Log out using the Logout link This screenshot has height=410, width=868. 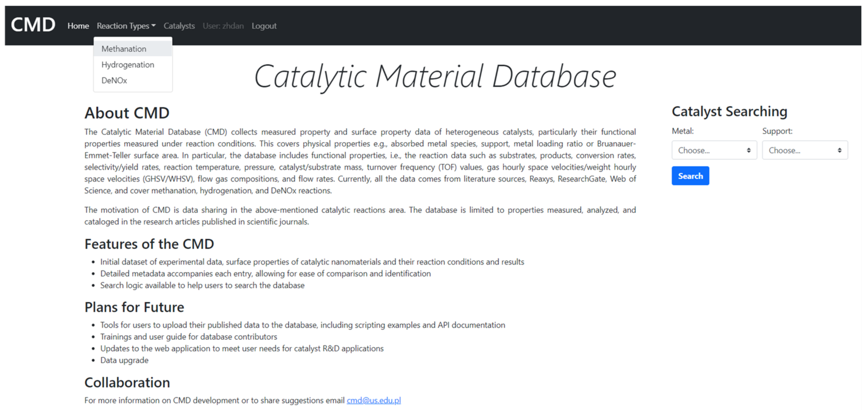[x=264, y=26]
